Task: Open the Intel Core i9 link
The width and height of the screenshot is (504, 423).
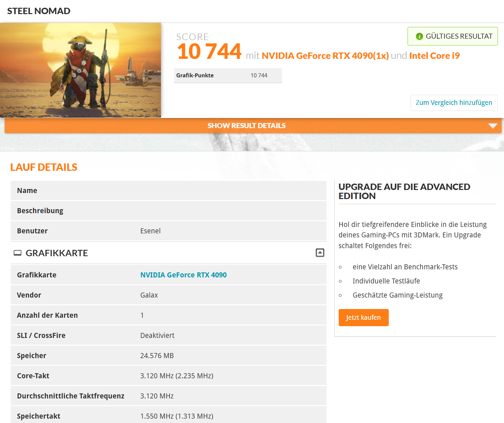Action: click(434, 56)
